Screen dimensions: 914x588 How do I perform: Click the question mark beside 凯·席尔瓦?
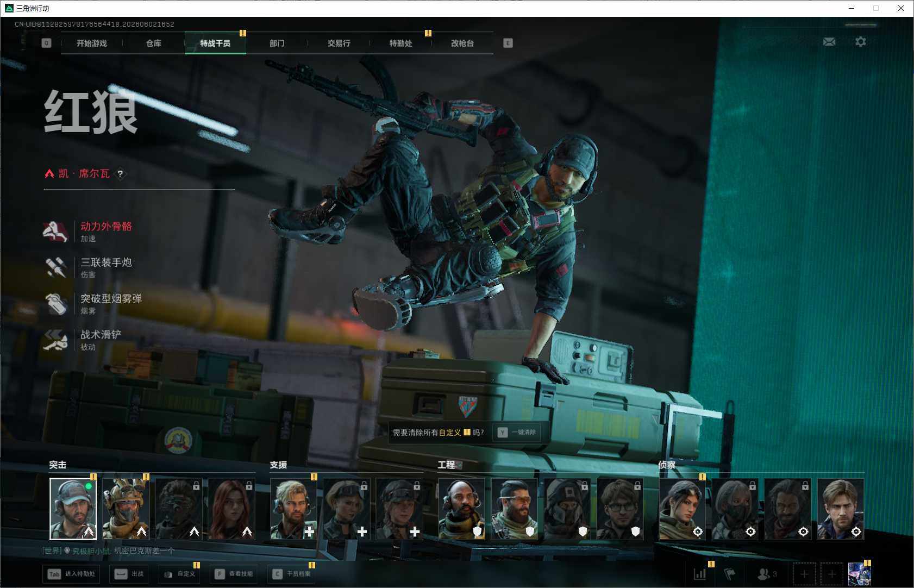(120, 174)
